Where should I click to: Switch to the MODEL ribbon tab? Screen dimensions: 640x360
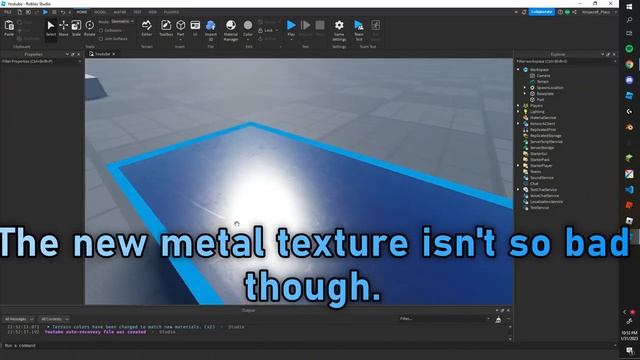(100, 12)
